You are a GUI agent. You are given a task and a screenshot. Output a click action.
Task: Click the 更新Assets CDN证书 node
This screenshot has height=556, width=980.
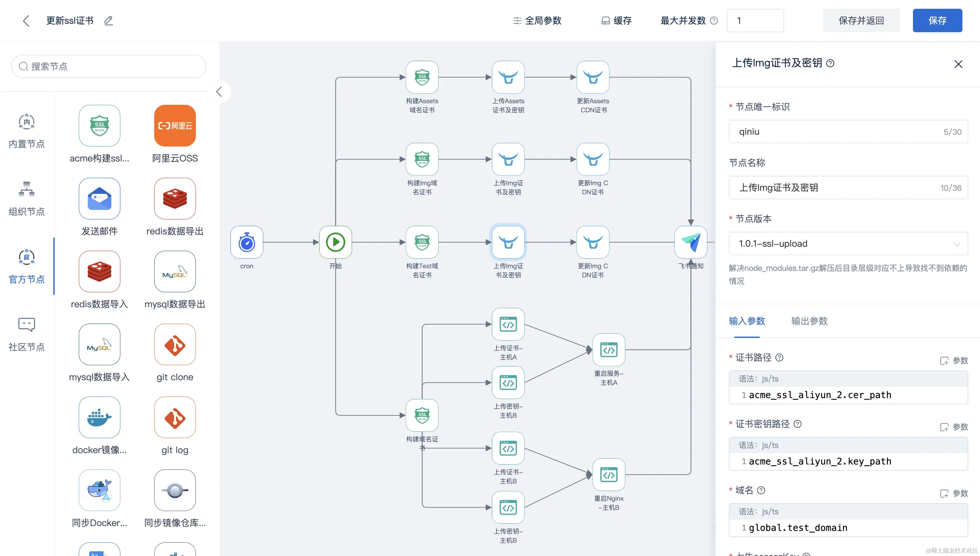593,77
